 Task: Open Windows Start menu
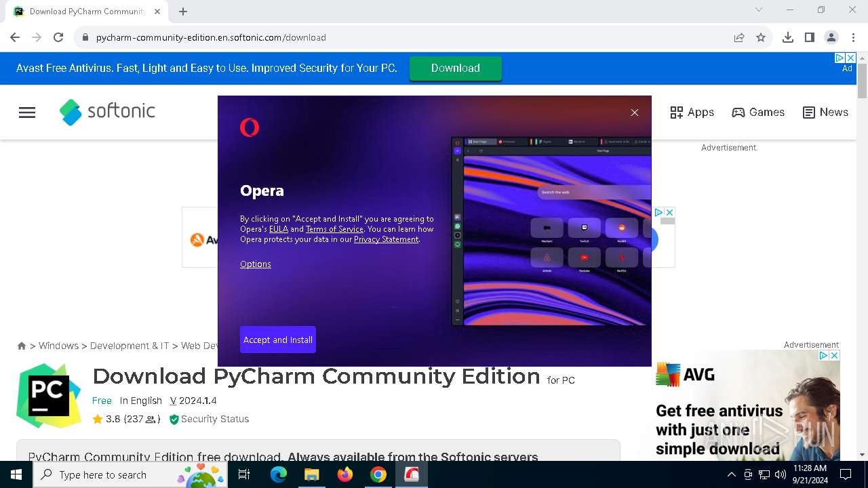click(x=16, y=474)
